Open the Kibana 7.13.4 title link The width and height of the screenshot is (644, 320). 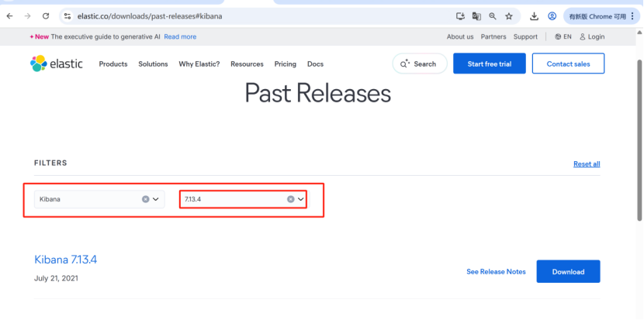tap(66, 260)
